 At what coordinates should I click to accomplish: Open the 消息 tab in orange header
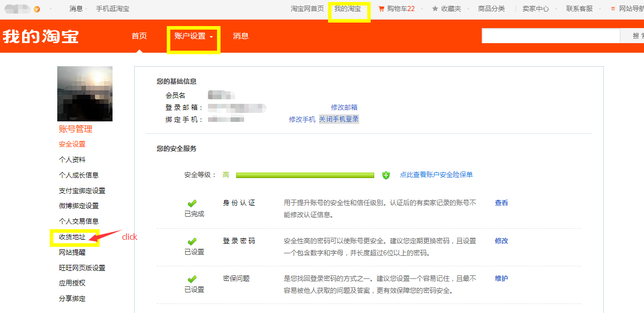[x=241, y=36]
